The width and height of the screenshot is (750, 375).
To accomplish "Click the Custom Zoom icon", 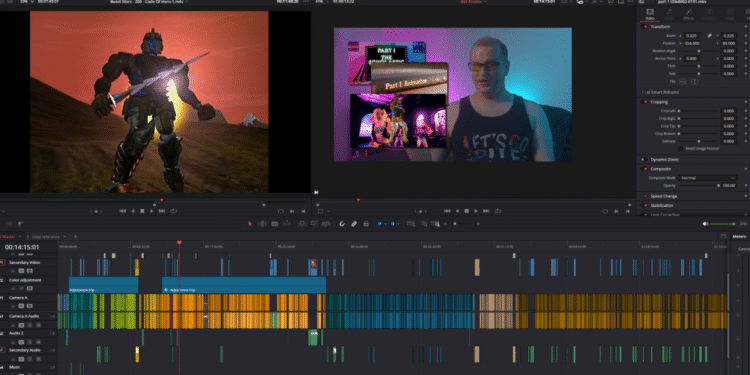I will coord(435,223).
